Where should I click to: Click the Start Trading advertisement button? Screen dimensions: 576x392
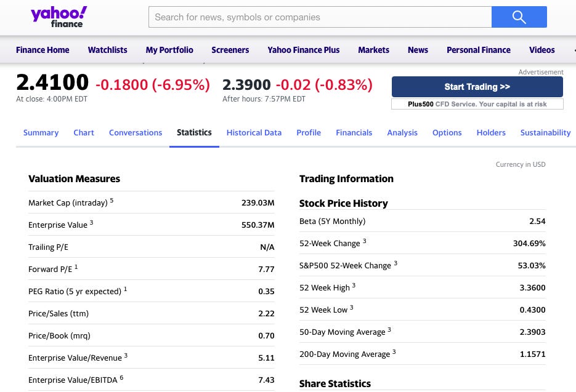point(477,87)
